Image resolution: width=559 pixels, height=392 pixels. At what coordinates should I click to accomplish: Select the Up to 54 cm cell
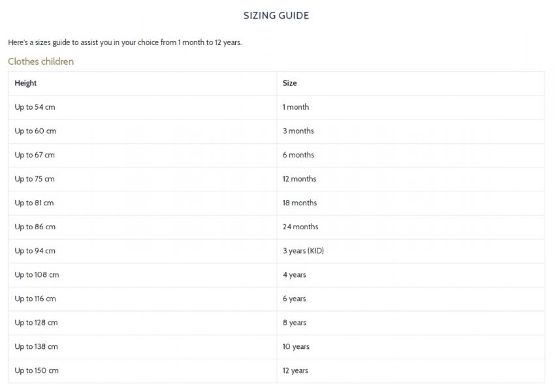click(35, 107)
